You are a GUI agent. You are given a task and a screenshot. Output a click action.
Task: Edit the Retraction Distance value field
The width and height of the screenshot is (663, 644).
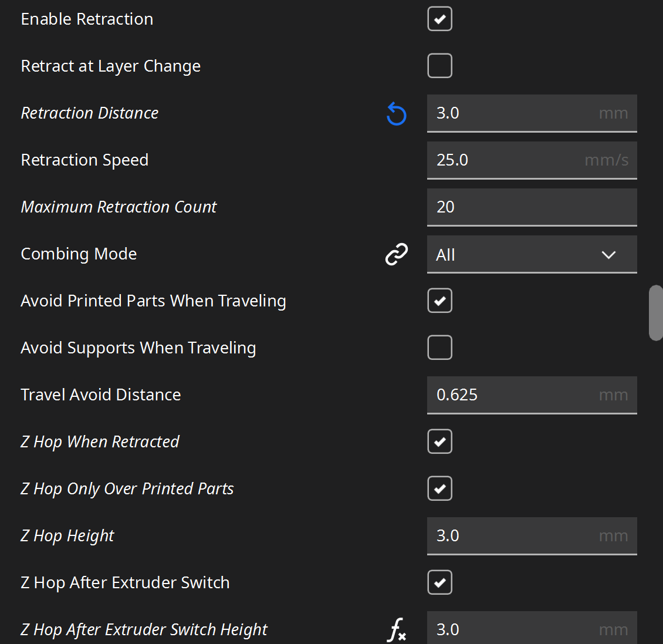click(510, 113)
